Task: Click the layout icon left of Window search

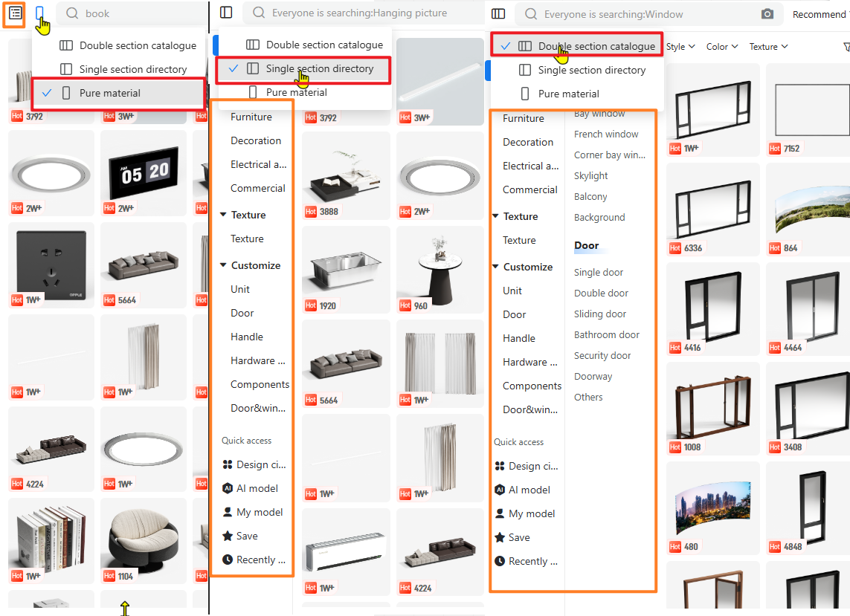Action: point(498,14)
